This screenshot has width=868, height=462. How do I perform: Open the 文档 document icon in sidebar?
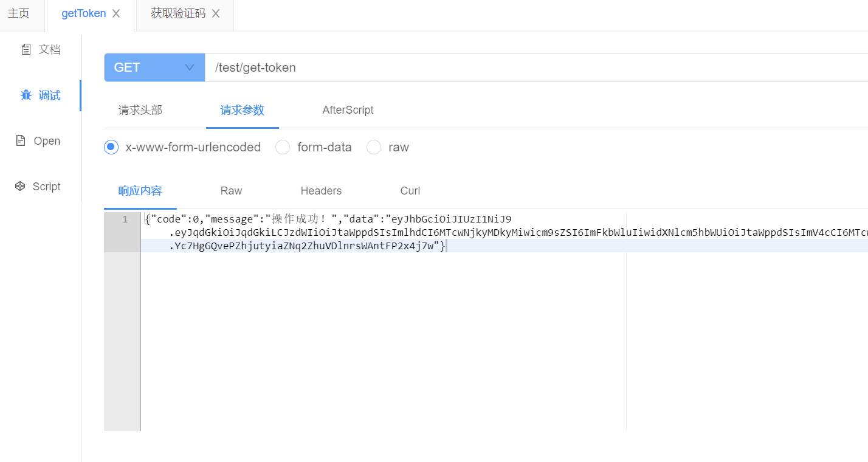[x=26, y=50]
